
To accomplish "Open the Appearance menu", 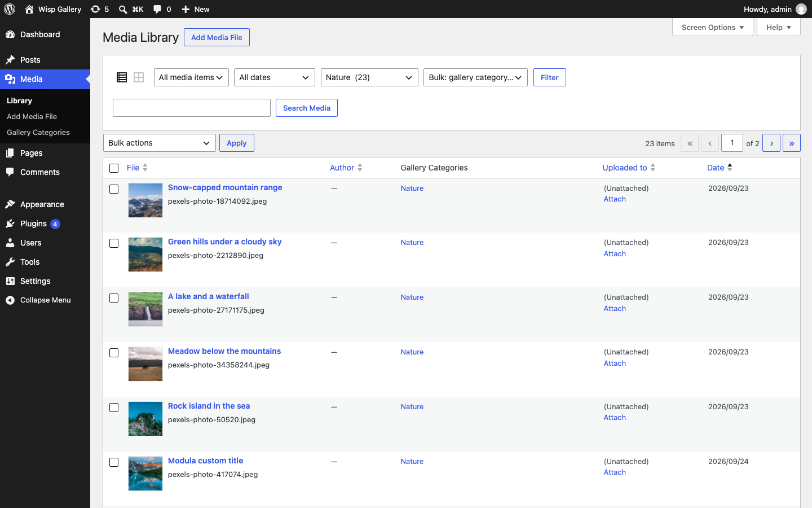I will pos(45,204).
